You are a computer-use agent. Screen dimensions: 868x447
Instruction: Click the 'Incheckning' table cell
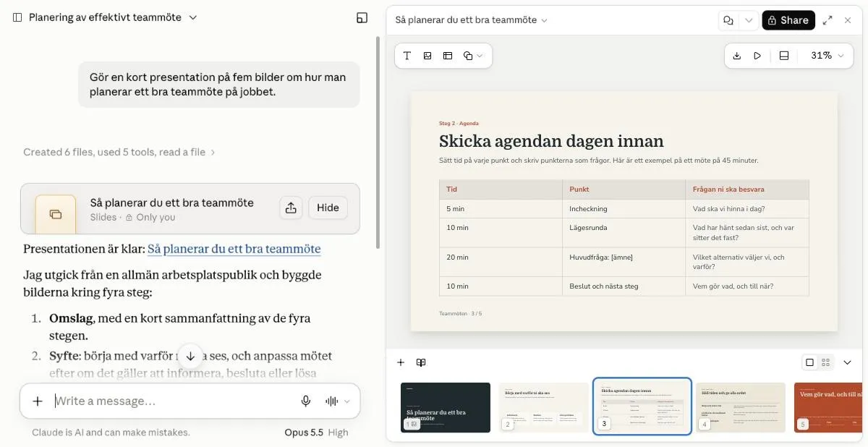click(x=624, y=209)
